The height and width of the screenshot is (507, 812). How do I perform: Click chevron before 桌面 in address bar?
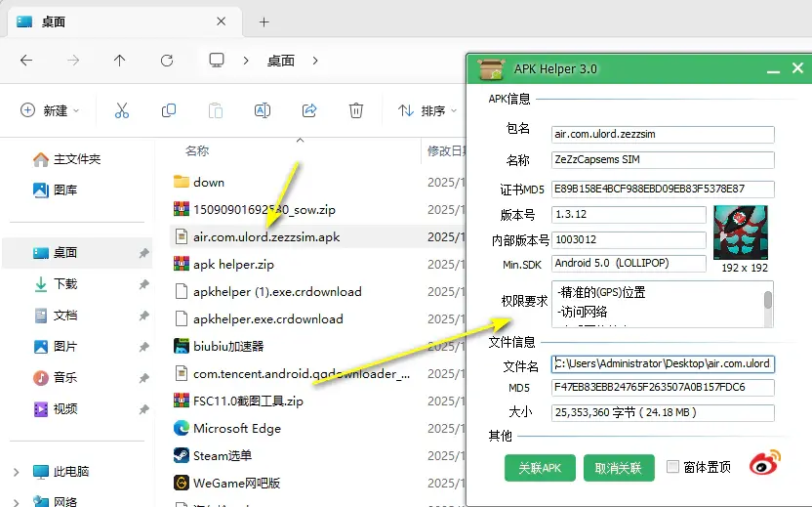(x=246, y=61)
